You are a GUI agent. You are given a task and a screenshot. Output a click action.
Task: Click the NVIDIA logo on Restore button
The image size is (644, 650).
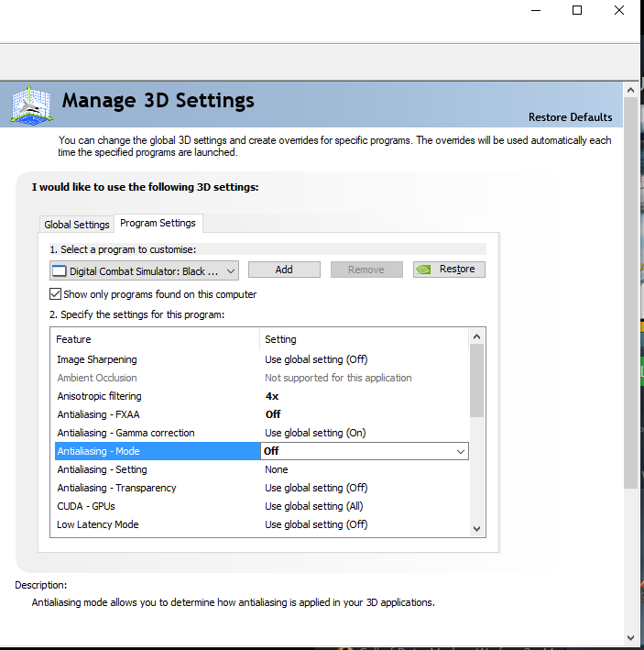pos(423,270)
